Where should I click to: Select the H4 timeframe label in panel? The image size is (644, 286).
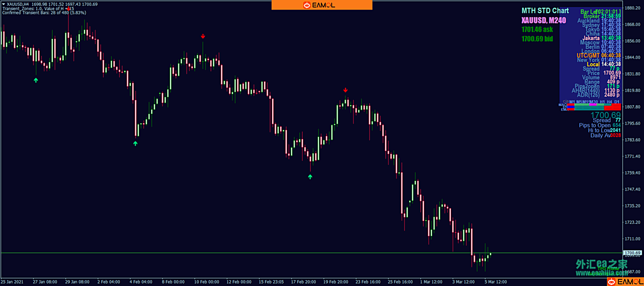[609, 102]
